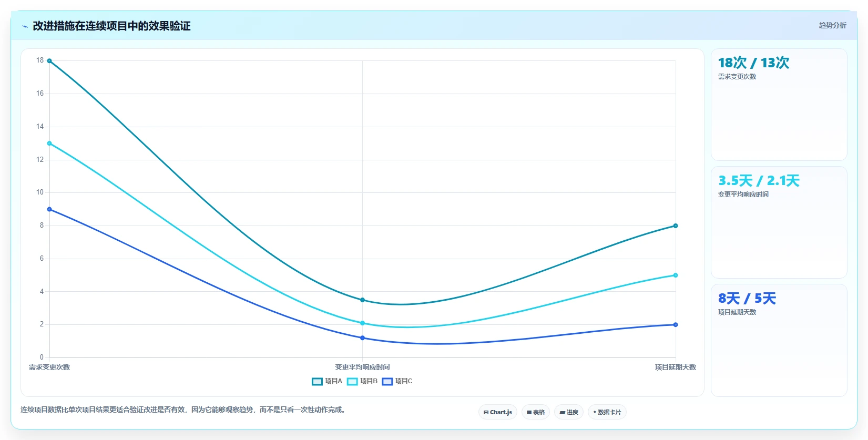Click the 变更平均响应时间 card label

(743, 195)
